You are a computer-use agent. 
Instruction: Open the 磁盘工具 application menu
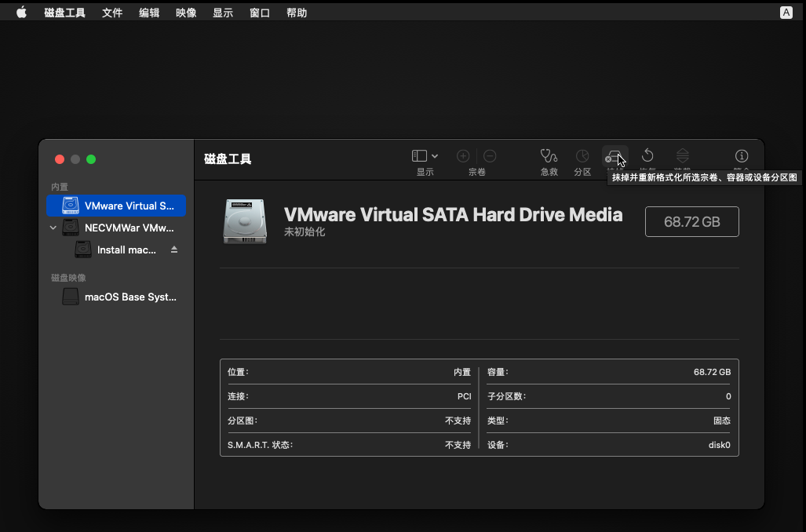65,13
